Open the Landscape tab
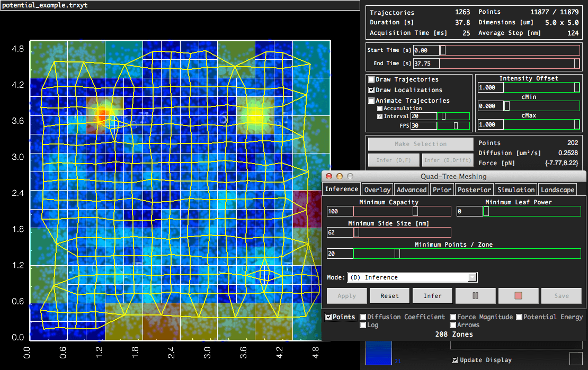This screenshot has height=370, width=588. pos(557,189)
